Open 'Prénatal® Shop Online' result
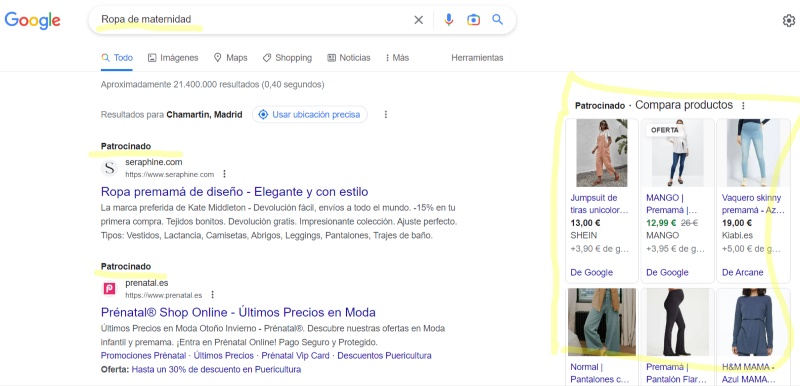 pos(238,312)
